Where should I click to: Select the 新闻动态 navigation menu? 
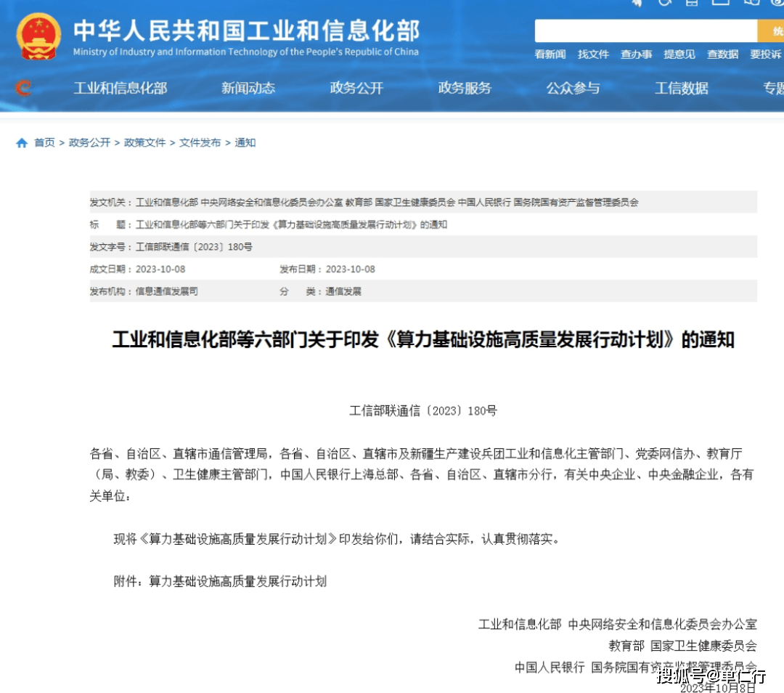[248, 88]
